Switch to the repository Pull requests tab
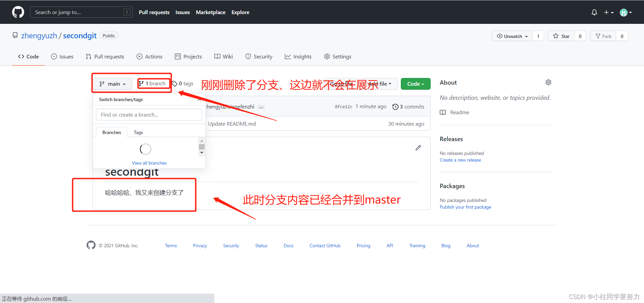The width and height of the screenshot is (644, 303). (105, 56)
